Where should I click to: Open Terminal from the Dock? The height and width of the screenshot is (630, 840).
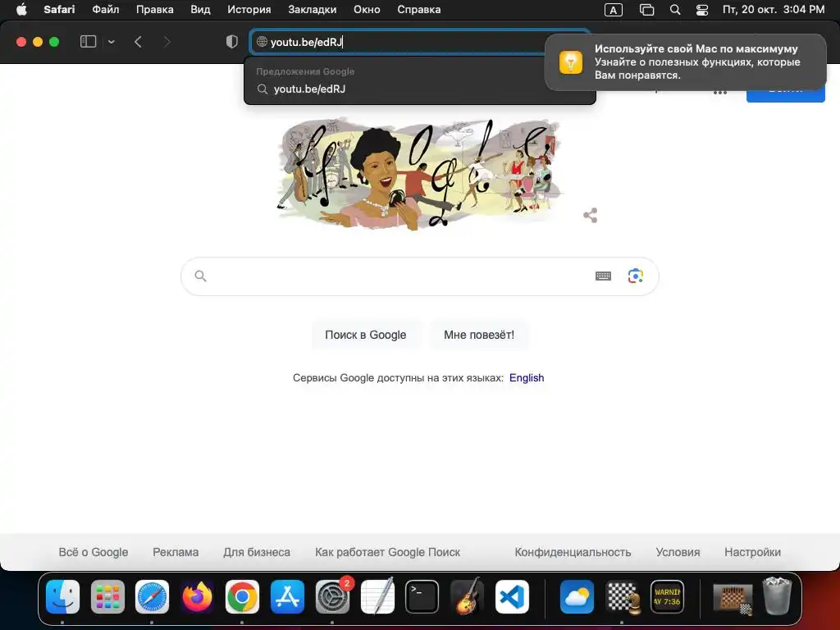coord(422,597)
